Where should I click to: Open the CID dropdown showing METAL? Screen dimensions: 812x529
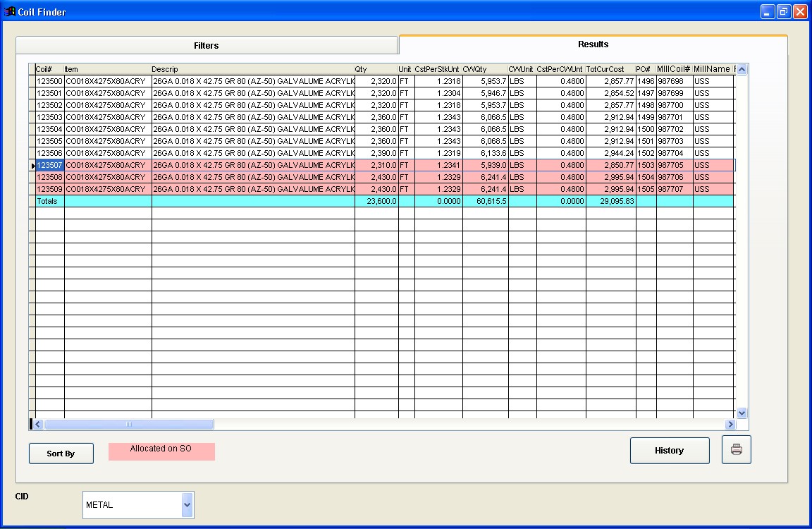pyautogui.click(x=187, y=505)
